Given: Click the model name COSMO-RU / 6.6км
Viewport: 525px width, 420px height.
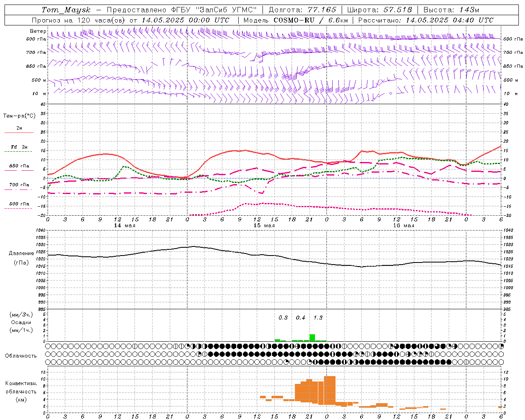Looking at the screenshot, I should [x=310, y=20].
